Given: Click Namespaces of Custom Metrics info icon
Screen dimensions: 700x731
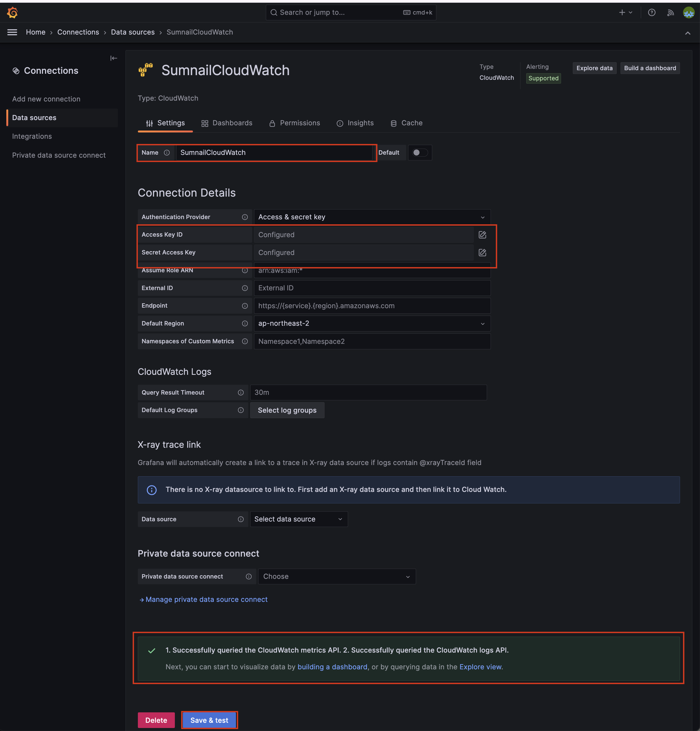Looking at the screenshot, I should (x=245, y=341).
